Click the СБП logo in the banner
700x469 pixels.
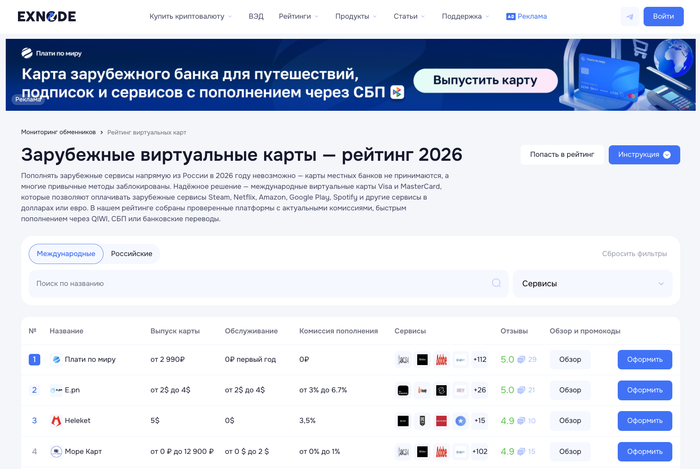pyautogui.click(x=397, y=92)
